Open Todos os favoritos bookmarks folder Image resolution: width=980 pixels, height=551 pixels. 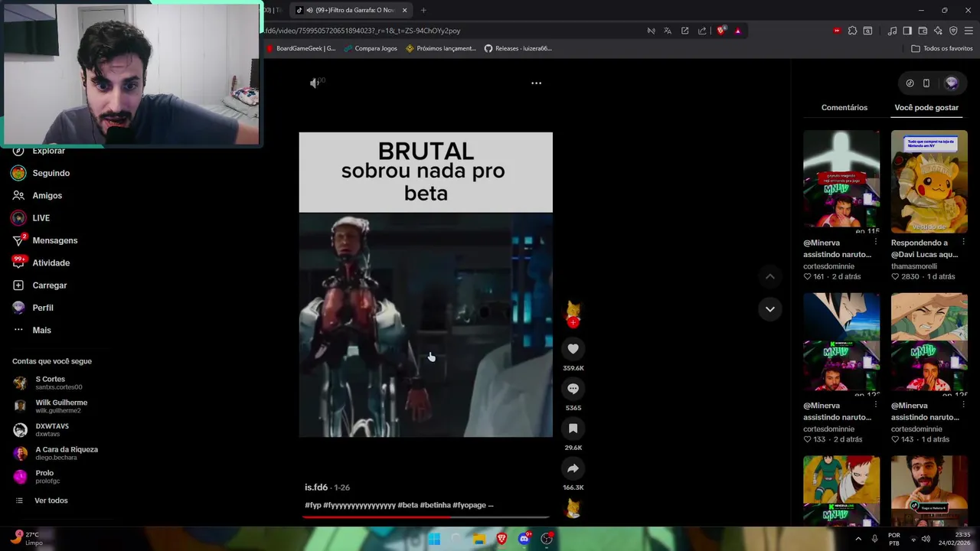(x=942, y=48)
